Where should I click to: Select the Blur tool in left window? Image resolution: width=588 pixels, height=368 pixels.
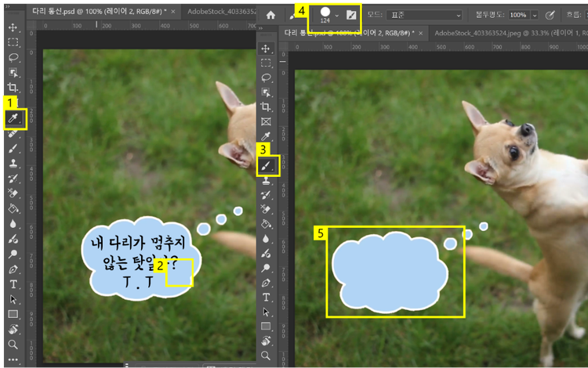click(x=13, y=224)
